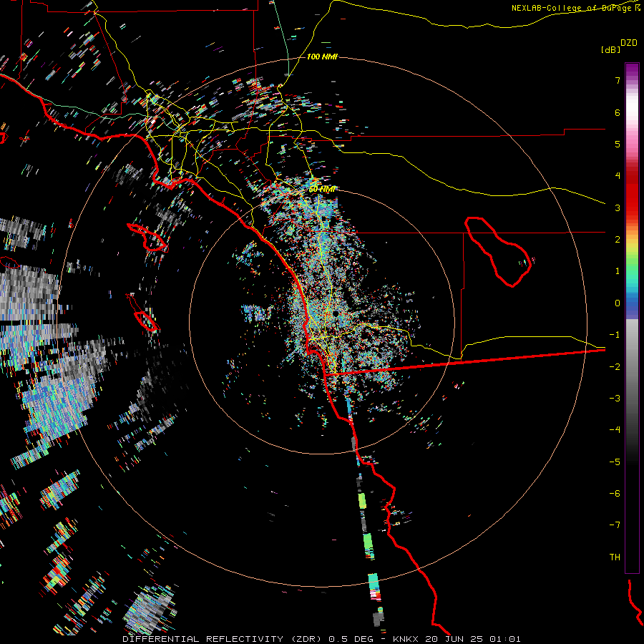The image size is (644, 644).
Task: Click the vertical ZDR color scale bar
Action: 632,318
